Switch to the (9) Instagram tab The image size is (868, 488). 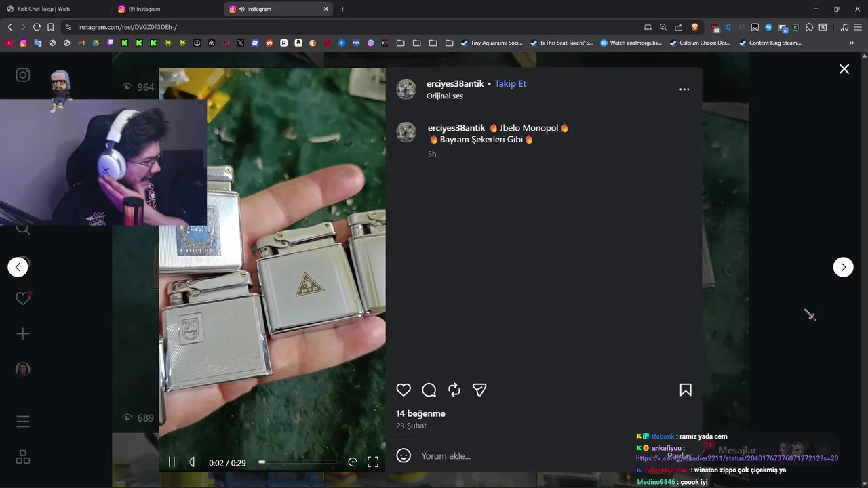tap(167, 9)
